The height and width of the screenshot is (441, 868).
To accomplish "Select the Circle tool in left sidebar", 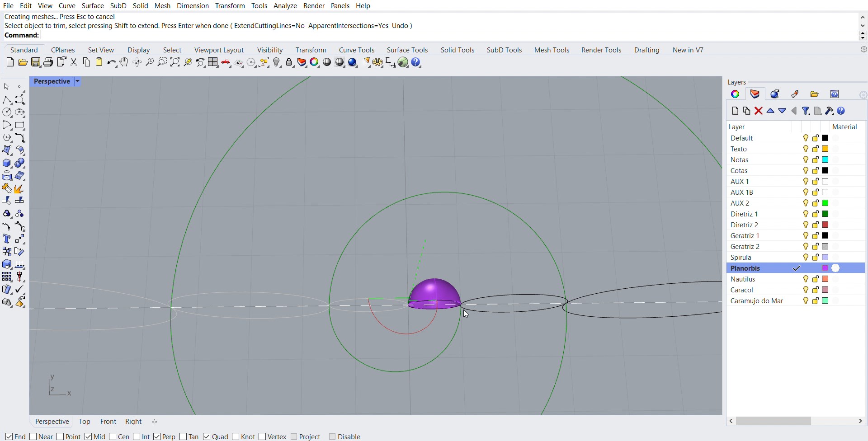I will [x=7, y=112].
